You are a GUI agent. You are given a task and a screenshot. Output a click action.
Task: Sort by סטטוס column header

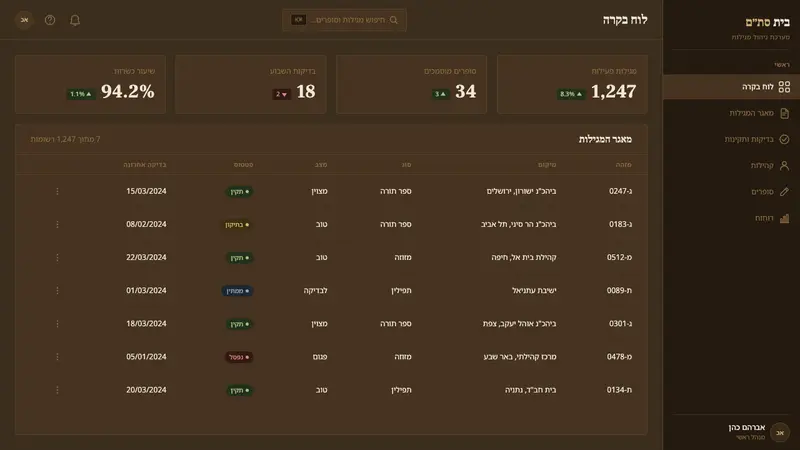[243, 165]
